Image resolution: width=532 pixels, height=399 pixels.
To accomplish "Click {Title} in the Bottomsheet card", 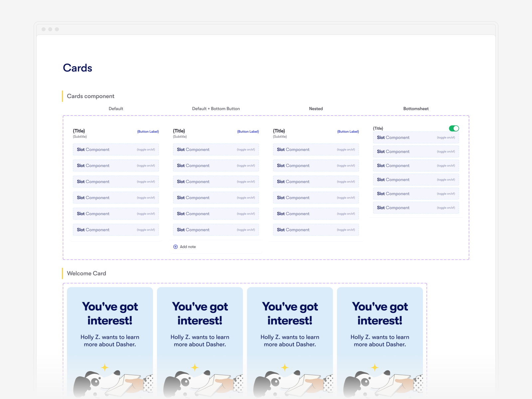I will [x=378, y=128].
